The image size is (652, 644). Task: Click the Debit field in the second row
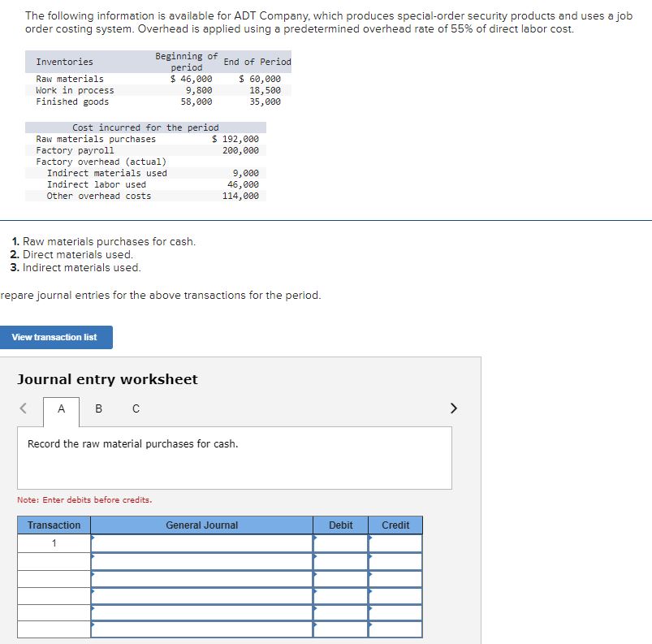coord(339,560)
